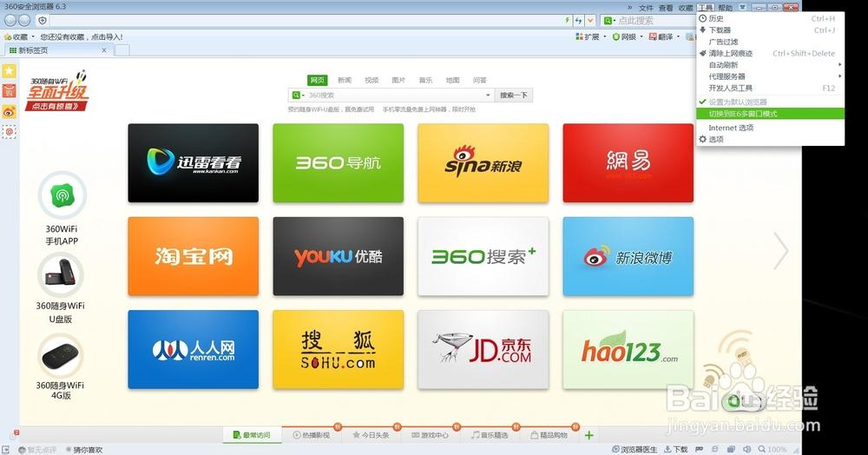Open the 扩展 extensions dropdown
Screen dimensions: 868x455
pyautogui.click(x=590, y=37)
